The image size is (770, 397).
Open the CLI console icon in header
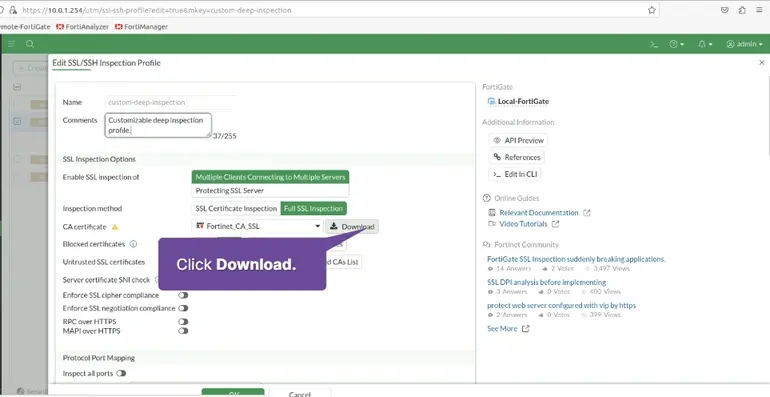pyautogui.click(x=654, y=44)
